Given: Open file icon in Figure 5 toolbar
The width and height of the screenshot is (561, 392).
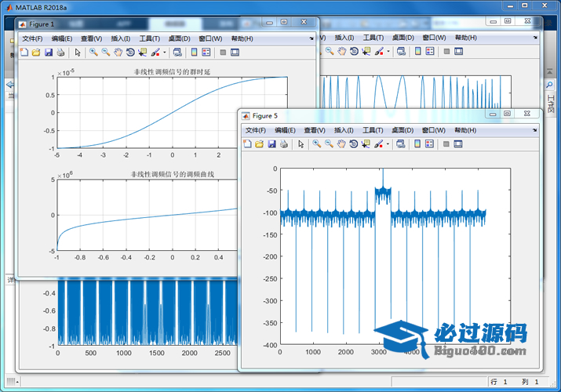Looking at the screenshot, I should 259,144.
